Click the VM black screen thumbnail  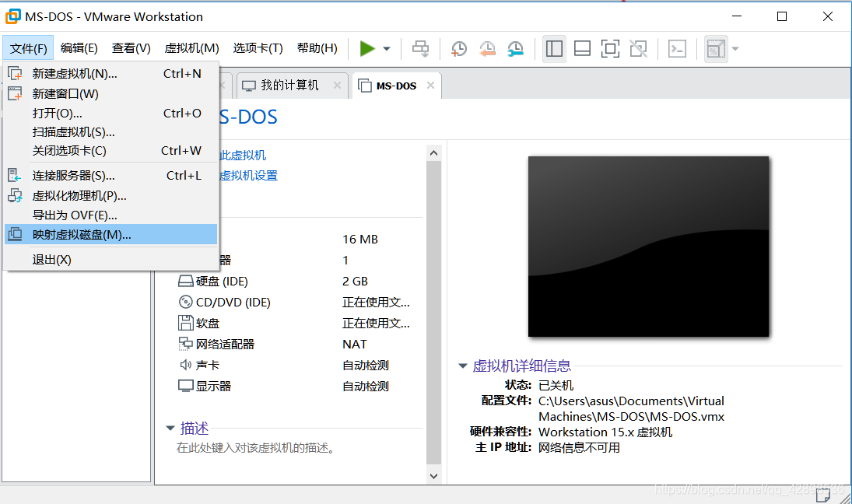point(649,247)
